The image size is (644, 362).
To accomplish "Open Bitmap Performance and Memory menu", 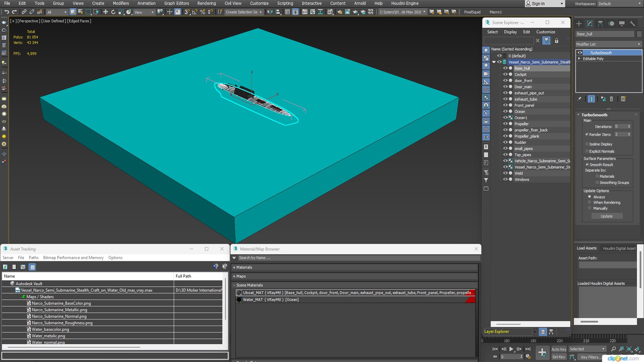I will coord(73,258).
